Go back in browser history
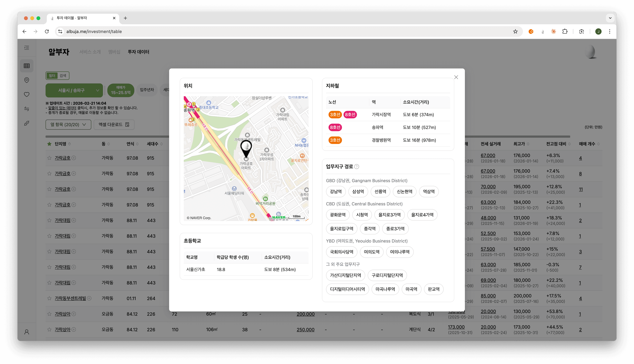The image size is (634, 364). point(24,32)
